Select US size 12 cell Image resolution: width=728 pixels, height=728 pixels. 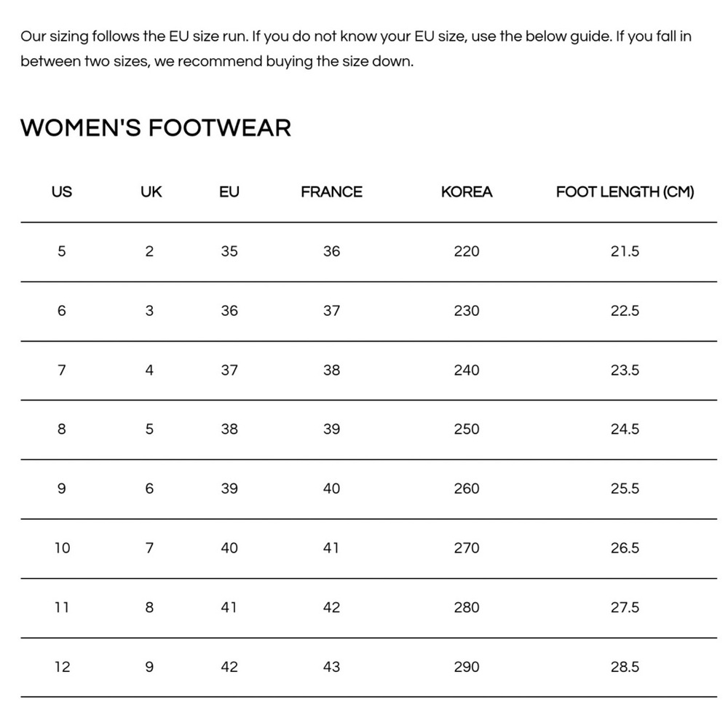[63, 667]
